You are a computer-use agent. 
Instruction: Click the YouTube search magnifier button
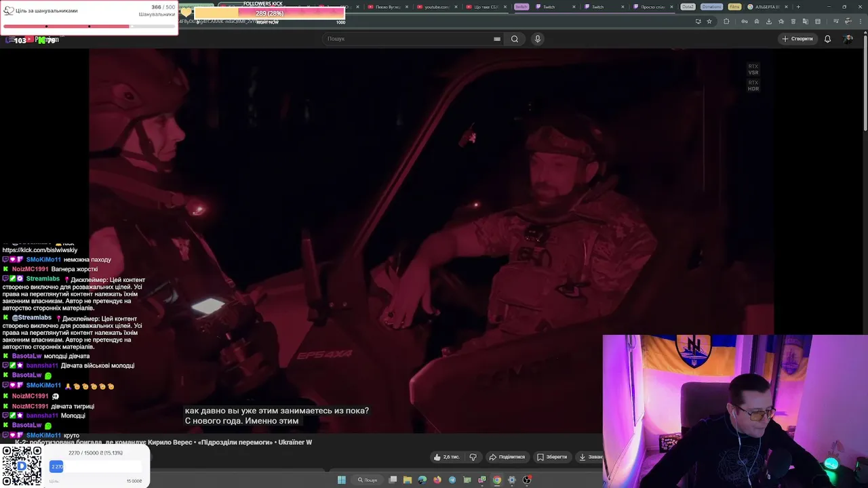(x=515, y=39)
